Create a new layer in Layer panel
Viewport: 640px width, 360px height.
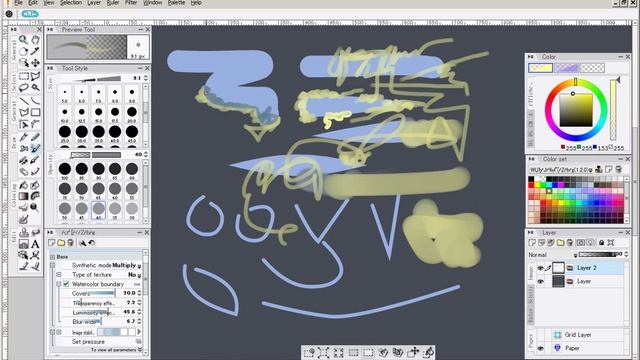click(x=532, y=243)
